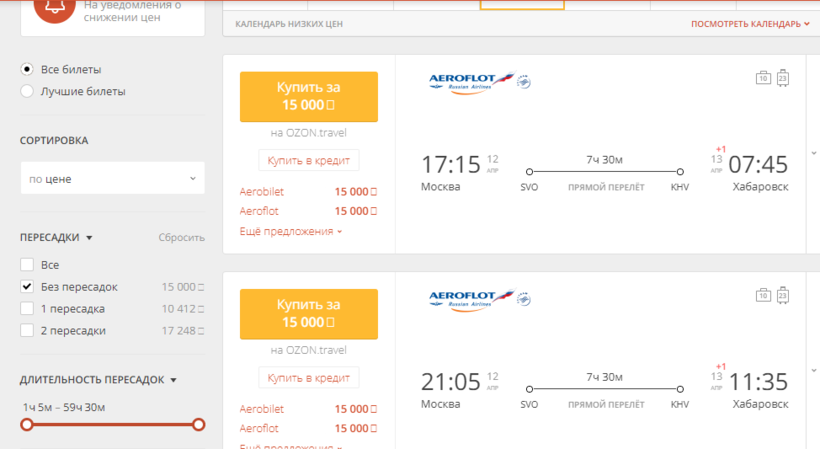The width and height of the screenshot is (820, 449).
Task: Expand the 17:15 flight details chevron
Action: [x=813, y=153]
